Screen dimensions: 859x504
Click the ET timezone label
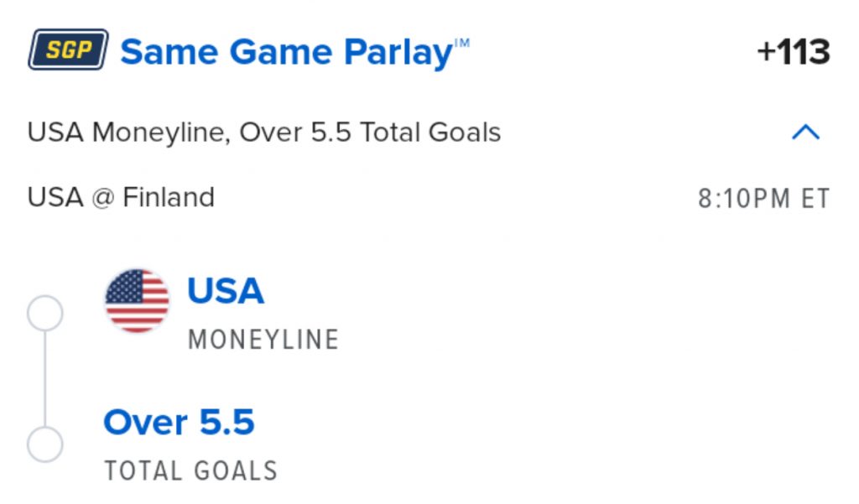(814, 199)
